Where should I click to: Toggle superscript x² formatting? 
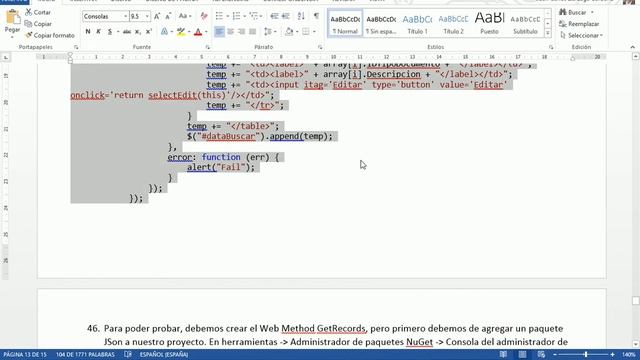coord(149,31)
